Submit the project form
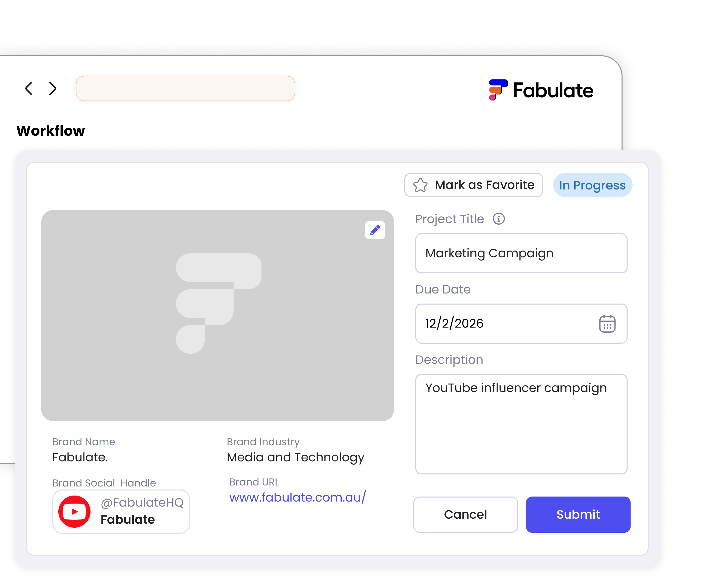This screenshot has width=704, height=588. (578, 514)
